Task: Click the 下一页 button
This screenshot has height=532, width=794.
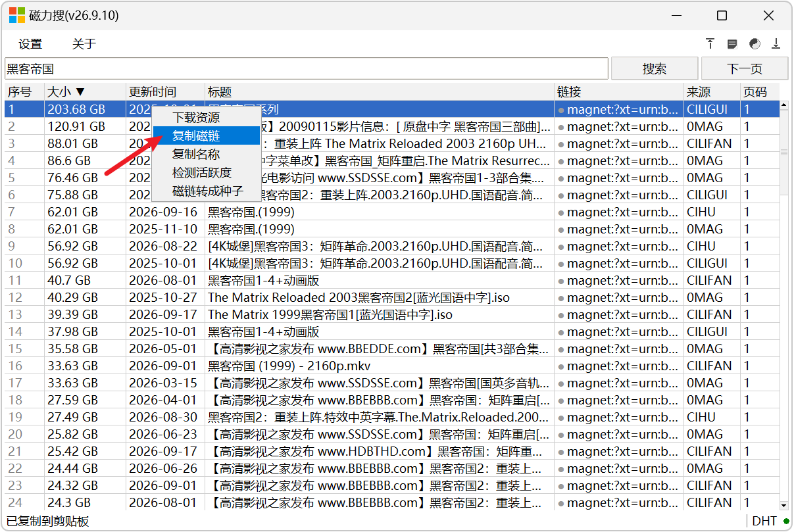Action: coord(745,68)
